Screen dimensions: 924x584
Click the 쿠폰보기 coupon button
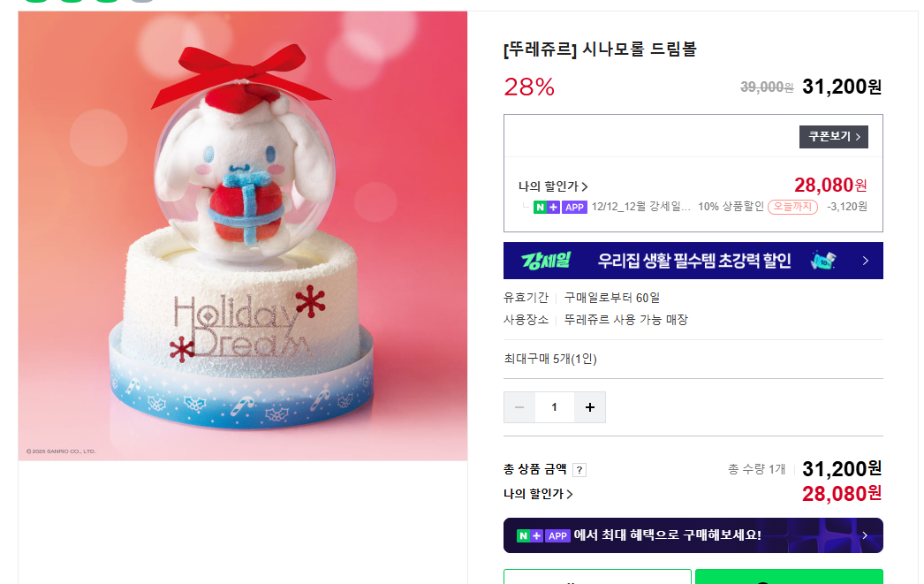coord(833,137)
